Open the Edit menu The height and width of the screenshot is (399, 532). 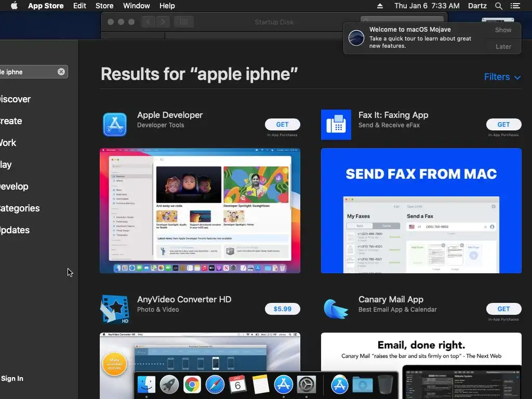(x=79, y=6)
